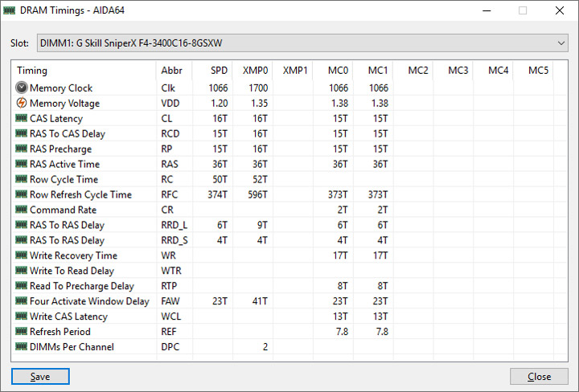Click the Command Rate row icon
The width and height of the screenshot is (579, 392).
(x=22, y=210)
